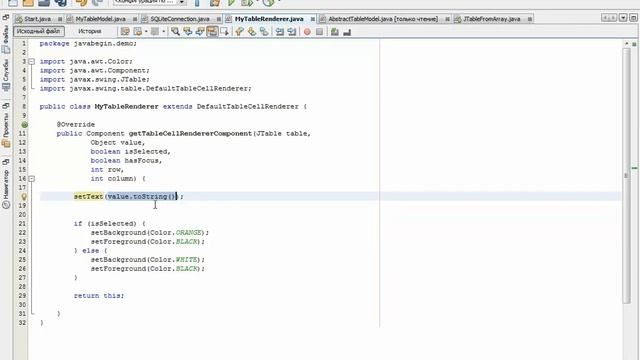Image resolution: width=640 pixels, height=360 pixels.
Task: Click the class name MyTableRenderer
Action: point(127,107)
